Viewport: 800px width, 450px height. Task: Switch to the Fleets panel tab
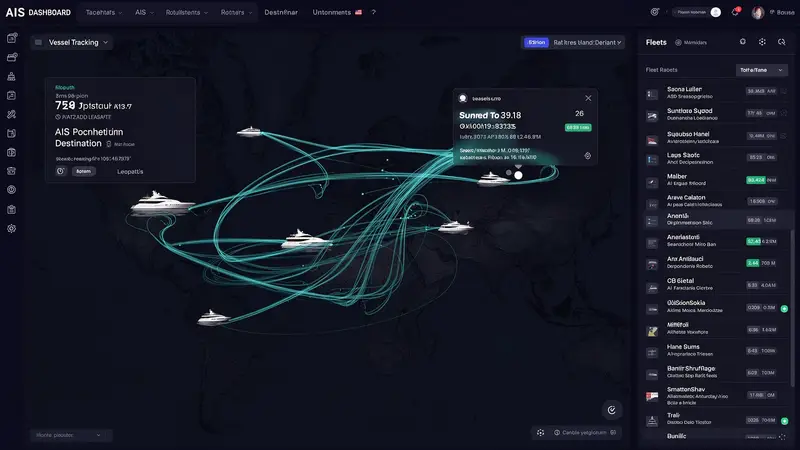pos(656,42)
